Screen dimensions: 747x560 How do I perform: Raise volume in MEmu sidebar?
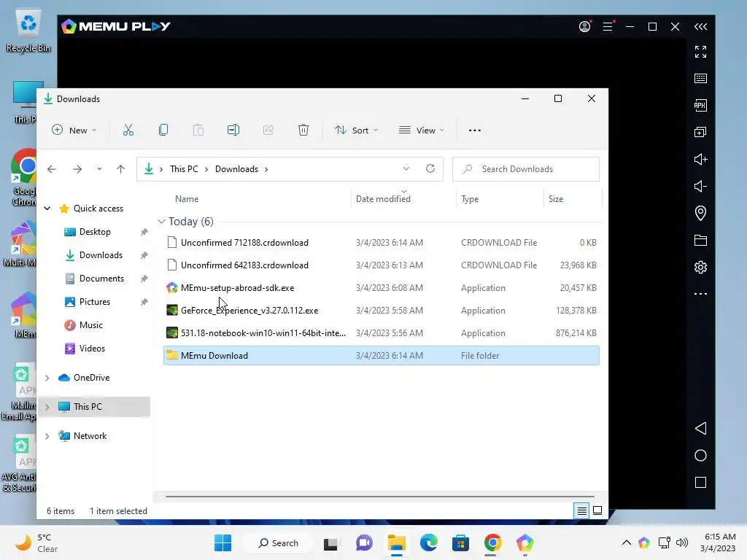700,159
